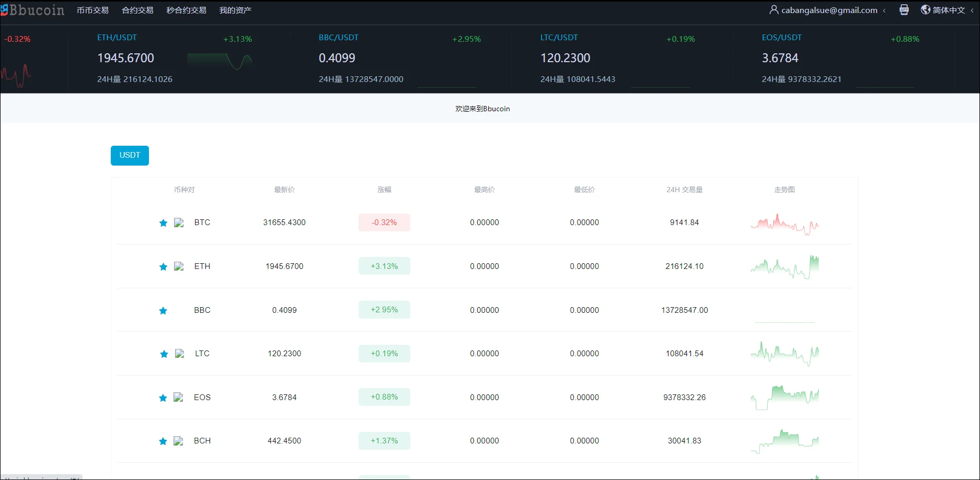Click the 最新价 column header
The width and height of the screenshot is (980, 480).
(x=284, y=190)
